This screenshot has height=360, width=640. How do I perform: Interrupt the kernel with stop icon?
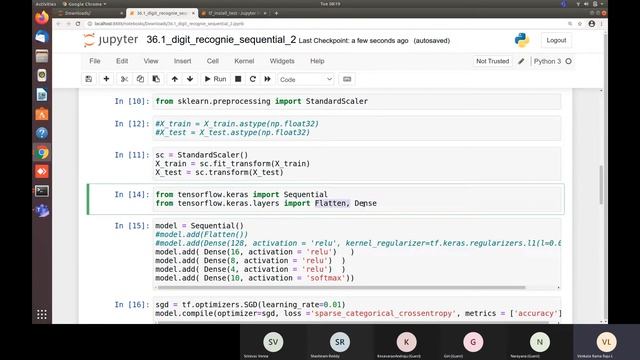click(x=238, y=79)
